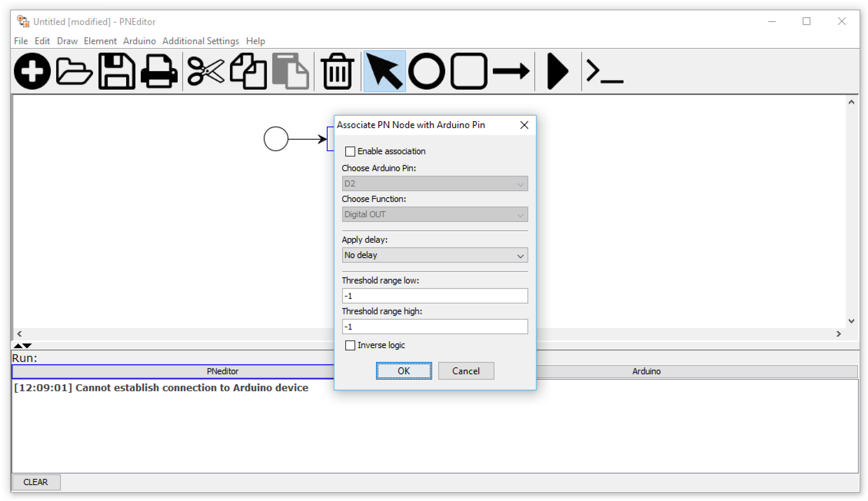Open the Choose Arduino Pin dropdown
Image resolution: width=868 pixels, height=501 pixels.
pos(434,184)
